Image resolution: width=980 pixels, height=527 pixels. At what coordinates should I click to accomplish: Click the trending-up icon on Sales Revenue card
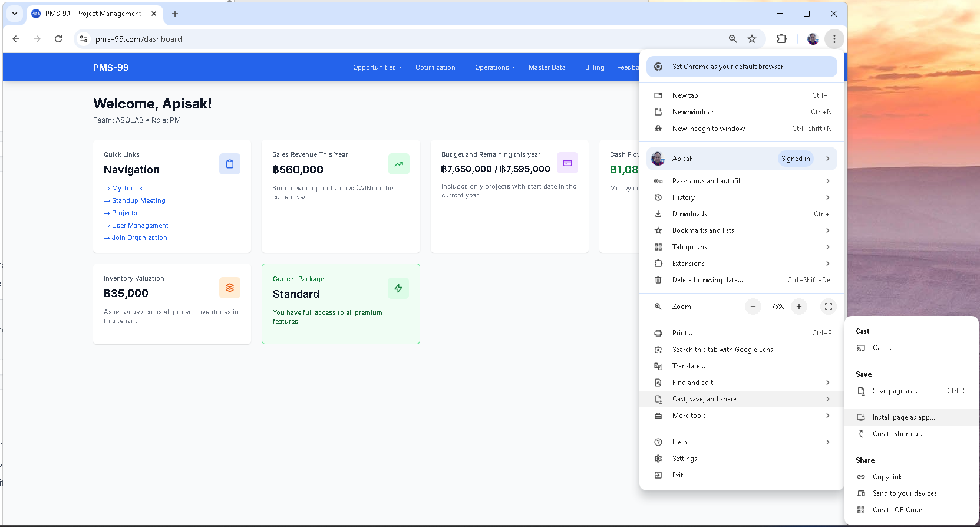[399, 164]
